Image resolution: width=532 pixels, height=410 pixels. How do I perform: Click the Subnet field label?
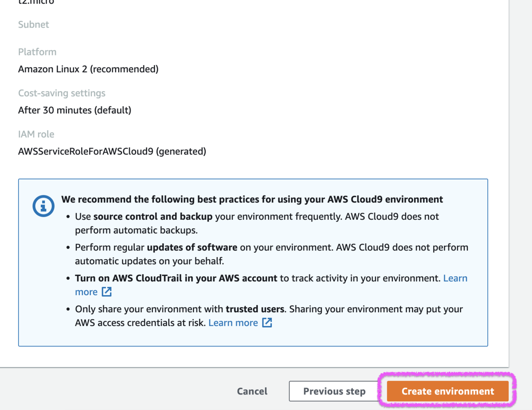[34, 24]
